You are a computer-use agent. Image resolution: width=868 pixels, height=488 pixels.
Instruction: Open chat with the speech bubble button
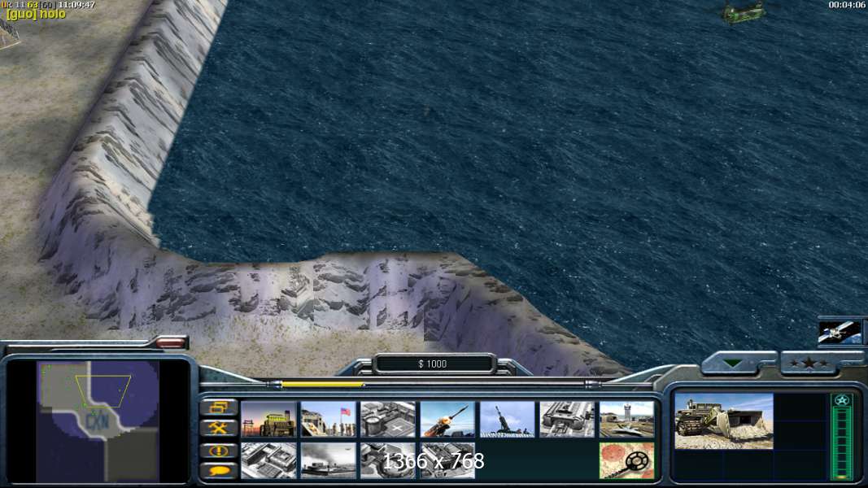pos(219,471)
